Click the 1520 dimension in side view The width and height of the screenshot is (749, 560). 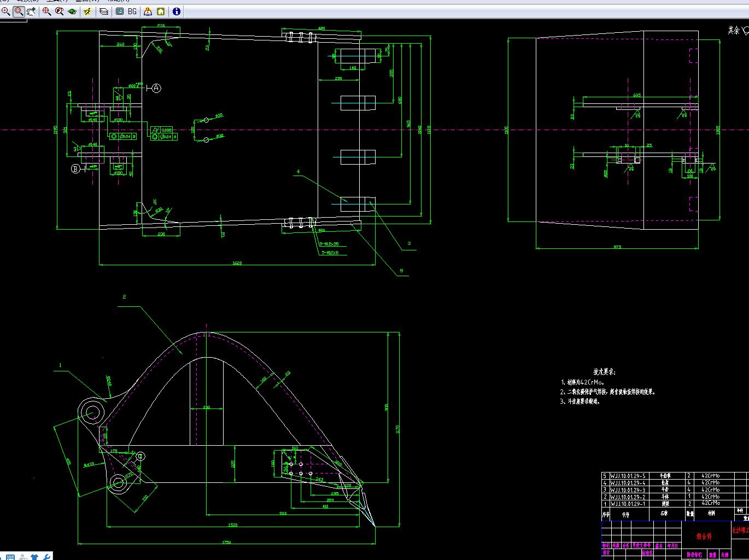(232, 525)
